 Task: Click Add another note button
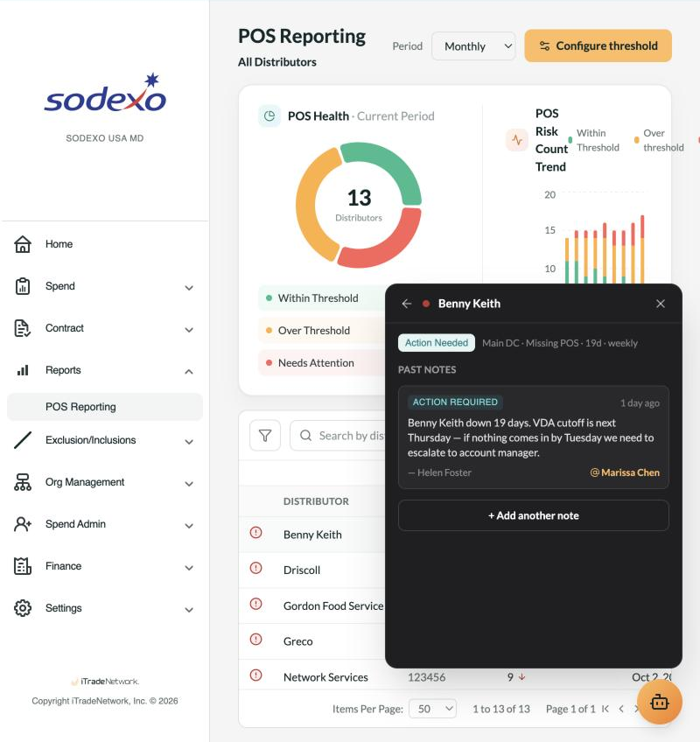[534, 515]
